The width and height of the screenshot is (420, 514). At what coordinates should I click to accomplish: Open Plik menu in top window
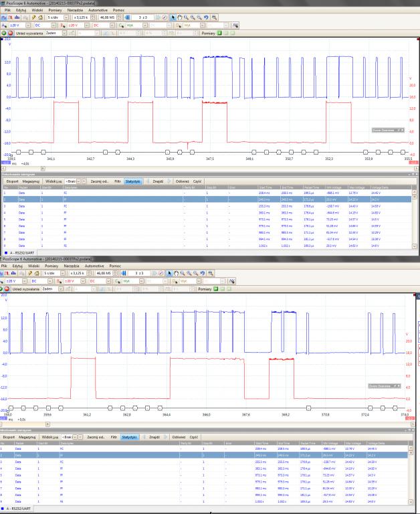click(7, 10)
